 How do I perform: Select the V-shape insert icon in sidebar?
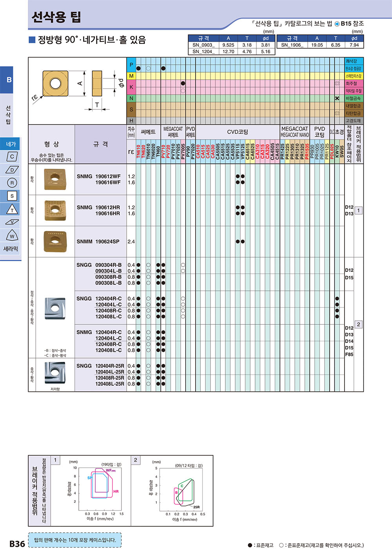point(12,222)
